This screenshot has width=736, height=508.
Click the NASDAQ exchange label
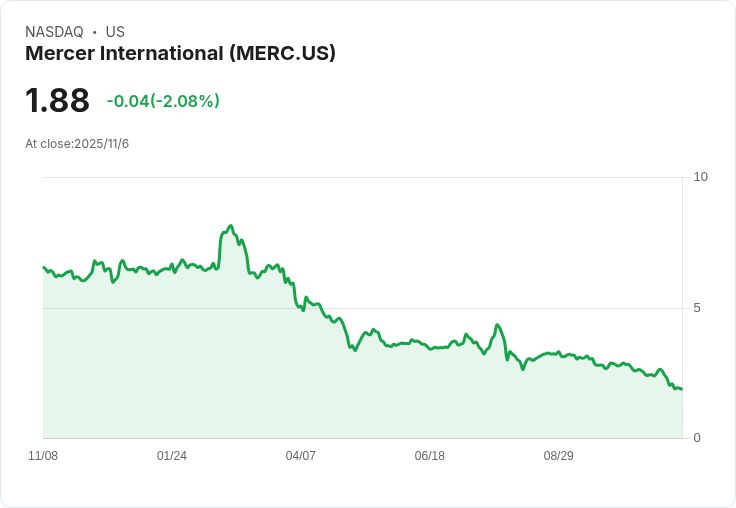point(54,32)
